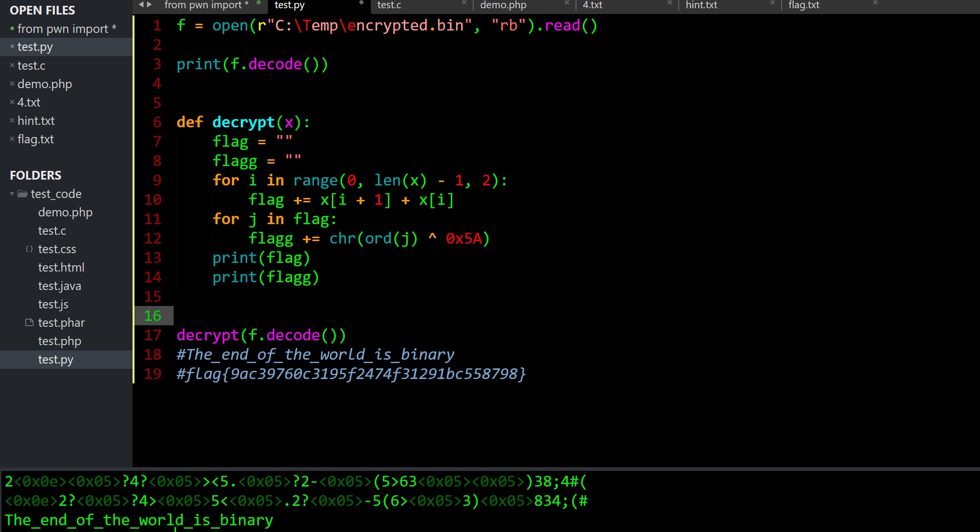Viewport: 980px width, 532px height.
Task: Close 4.txt in the Open Files list
Action: click(x=12, y=103)
